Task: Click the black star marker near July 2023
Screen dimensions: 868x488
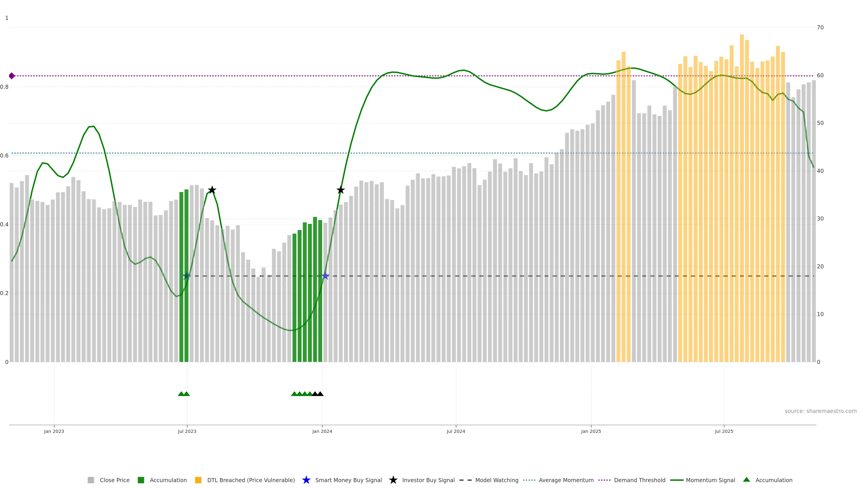Action: [212, 190]
